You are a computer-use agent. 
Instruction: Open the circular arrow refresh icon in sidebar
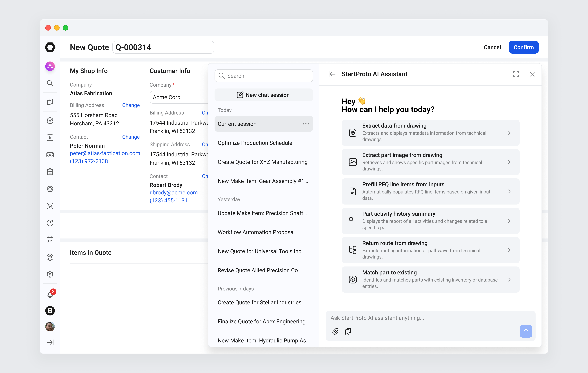tap(50, 223)
